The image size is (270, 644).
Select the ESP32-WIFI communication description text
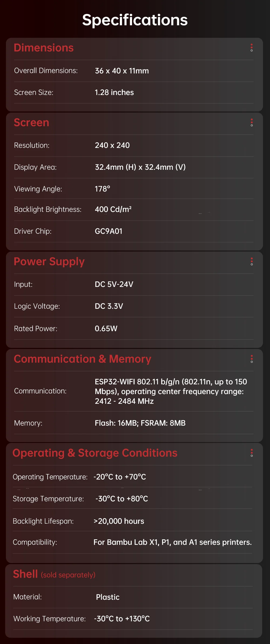point(171,391)
